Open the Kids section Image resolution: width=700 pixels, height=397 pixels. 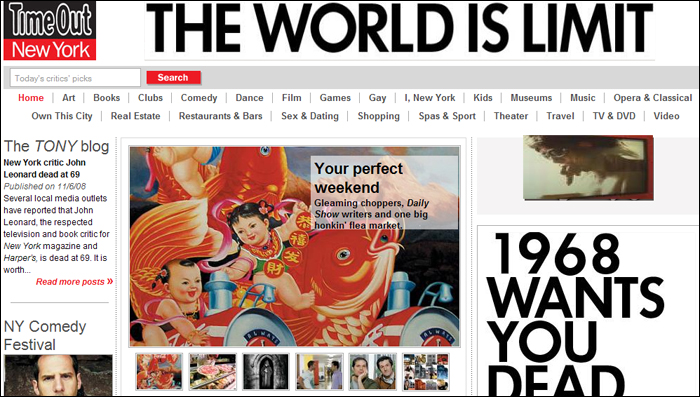coord(483,98)
